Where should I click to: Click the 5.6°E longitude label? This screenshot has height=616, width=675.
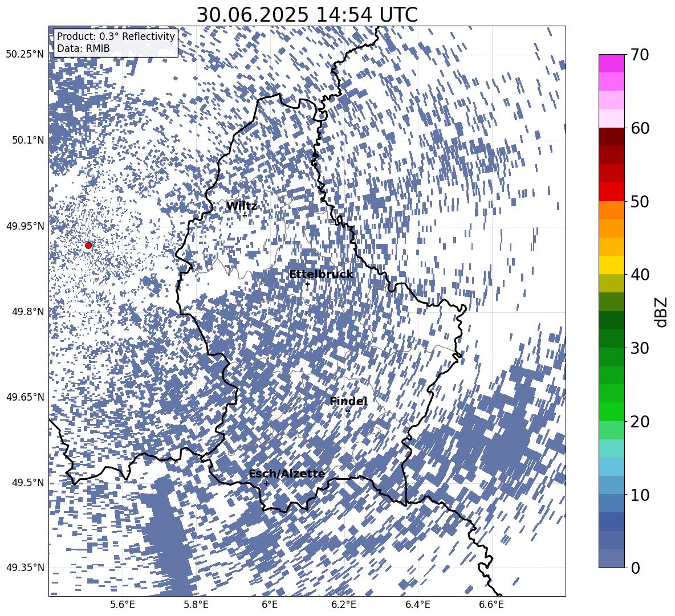(123, 605)
